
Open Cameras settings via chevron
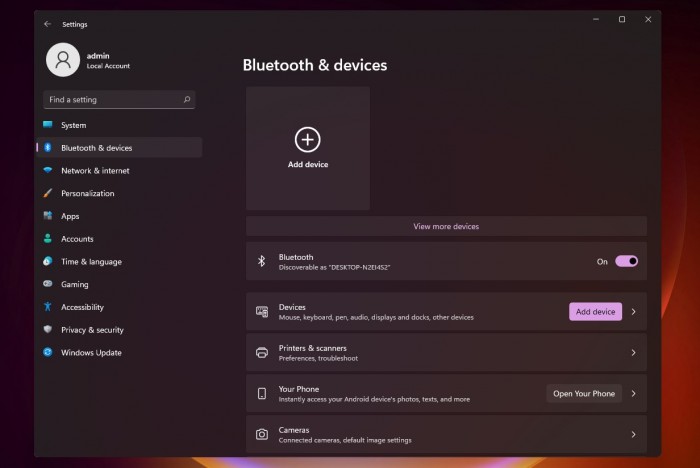pos(633,435)
